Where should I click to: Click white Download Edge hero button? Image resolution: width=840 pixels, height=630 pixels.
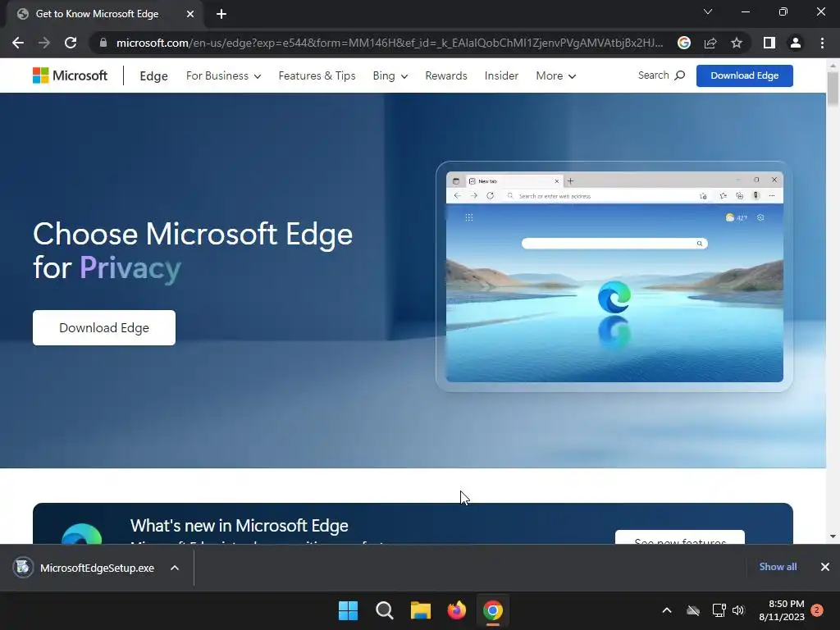click(x=104, y=328)
